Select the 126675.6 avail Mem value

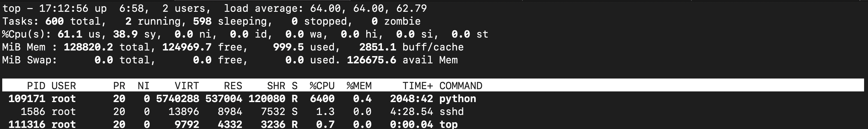371,60
